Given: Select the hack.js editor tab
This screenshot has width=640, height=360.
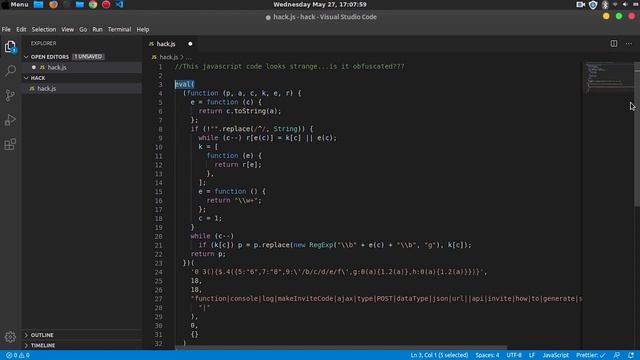Looking at the screenshot, I should pyautogui.click(x=171, y=44).
